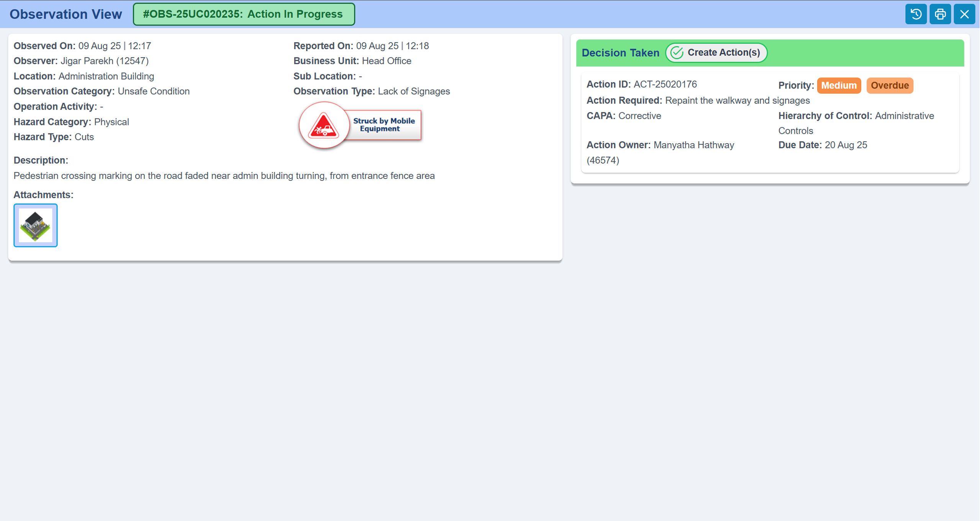This screenshot has height=521, width=980.
Task: Click the Observation View title
Action: pos(66,14)
